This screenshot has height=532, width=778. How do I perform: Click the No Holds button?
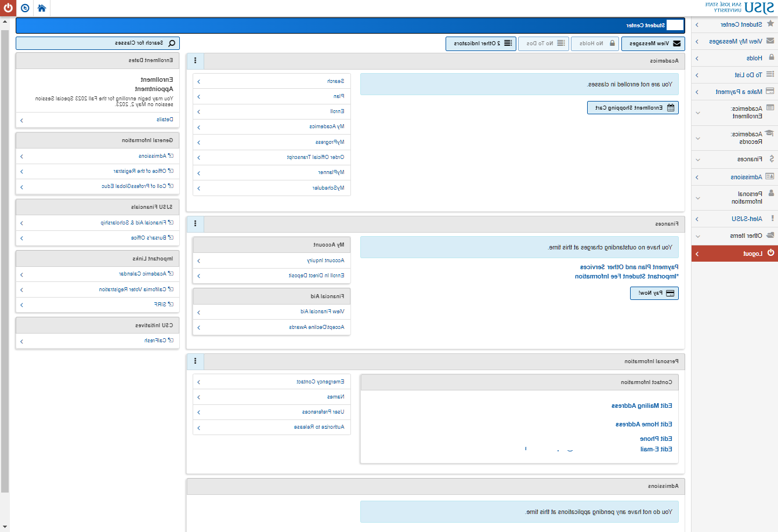(x=595, y=44)
